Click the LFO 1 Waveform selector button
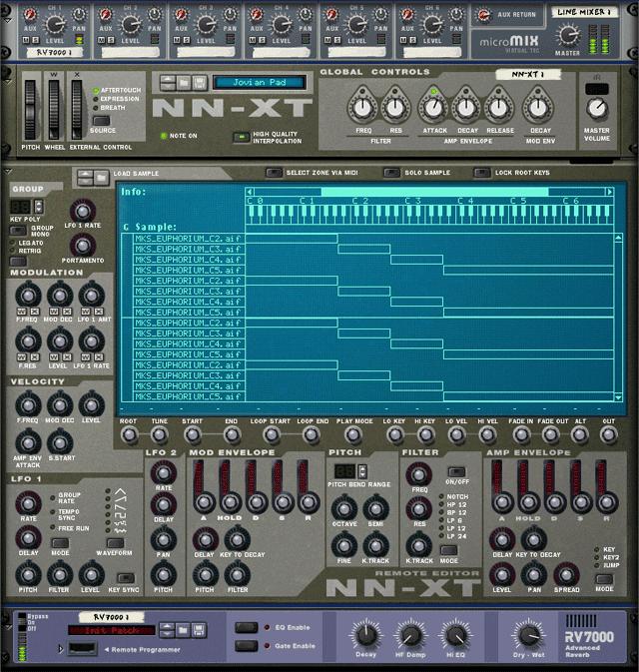Viewport: 639px width, 672px height. click(115, 541)
